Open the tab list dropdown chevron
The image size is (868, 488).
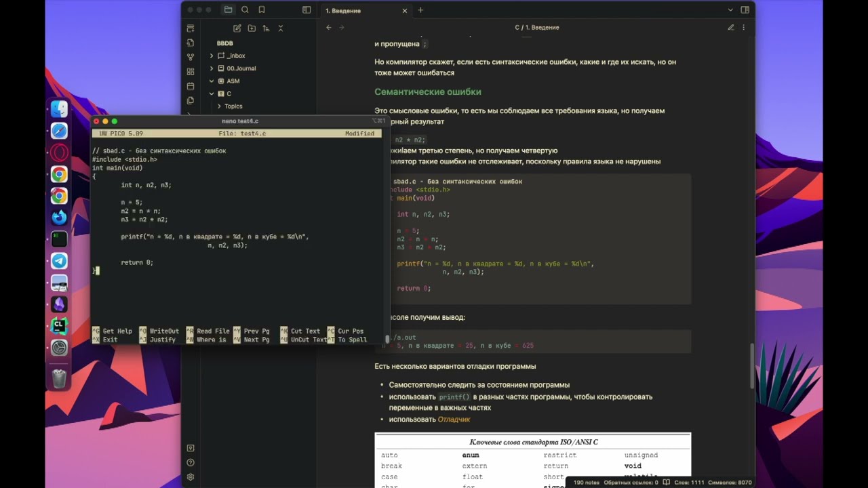(x=730, y=10)
